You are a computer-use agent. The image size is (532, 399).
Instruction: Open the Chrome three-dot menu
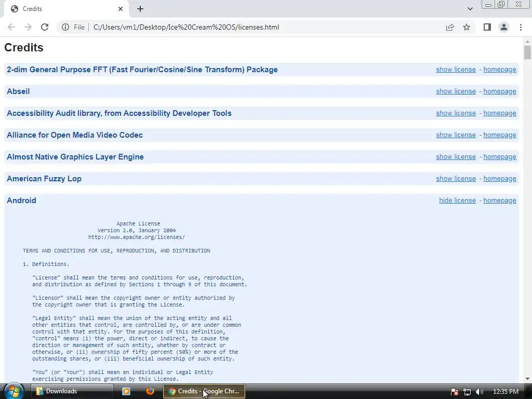(x=521, y=27)
